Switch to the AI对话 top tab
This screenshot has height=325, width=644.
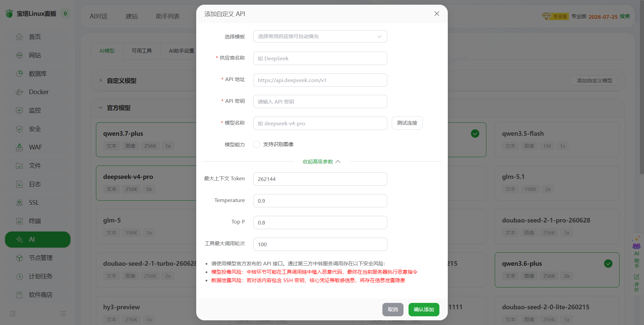click(99, 16)
